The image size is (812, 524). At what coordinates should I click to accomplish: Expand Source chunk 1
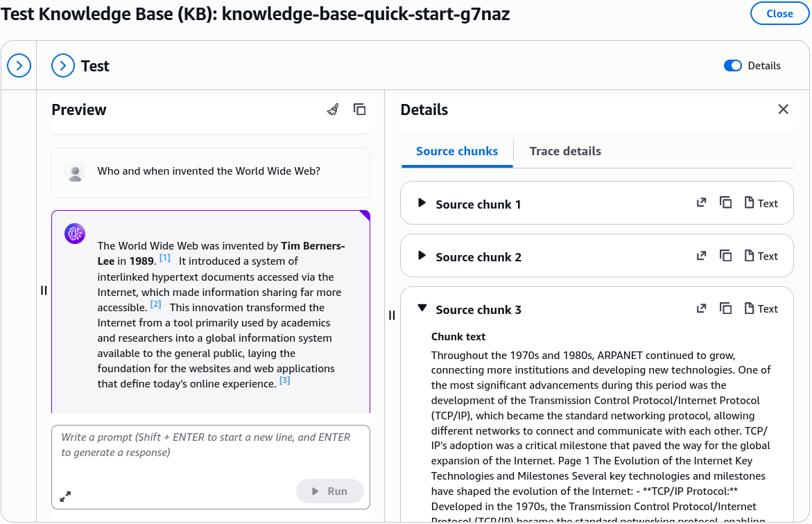point(422,203)
